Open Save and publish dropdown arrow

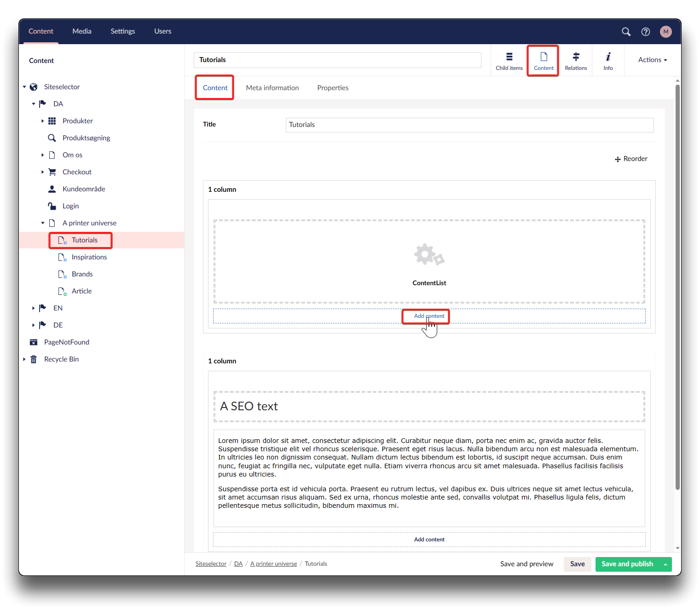[665, 564]
